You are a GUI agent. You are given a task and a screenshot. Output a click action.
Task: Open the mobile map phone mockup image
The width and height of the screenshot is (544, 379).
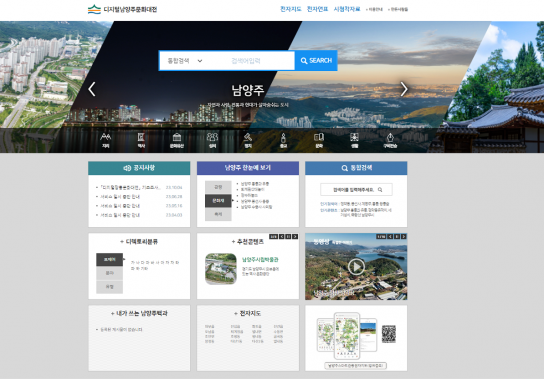(x=347, y=336)
